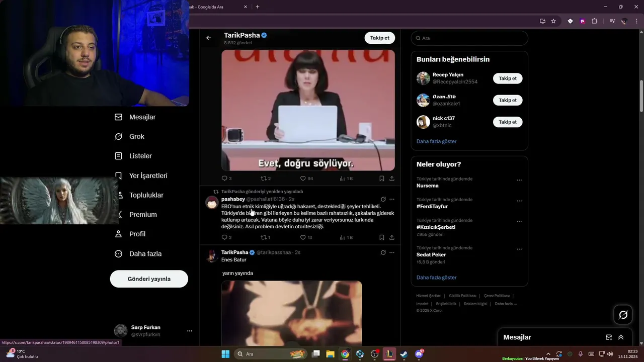Open the Chrome profile avatar

click(x=624, y=21)
